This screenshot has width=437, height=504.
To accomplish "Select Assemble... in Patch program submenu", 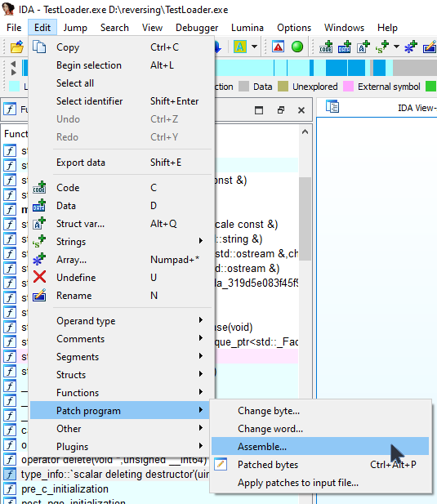I will 320,446.
